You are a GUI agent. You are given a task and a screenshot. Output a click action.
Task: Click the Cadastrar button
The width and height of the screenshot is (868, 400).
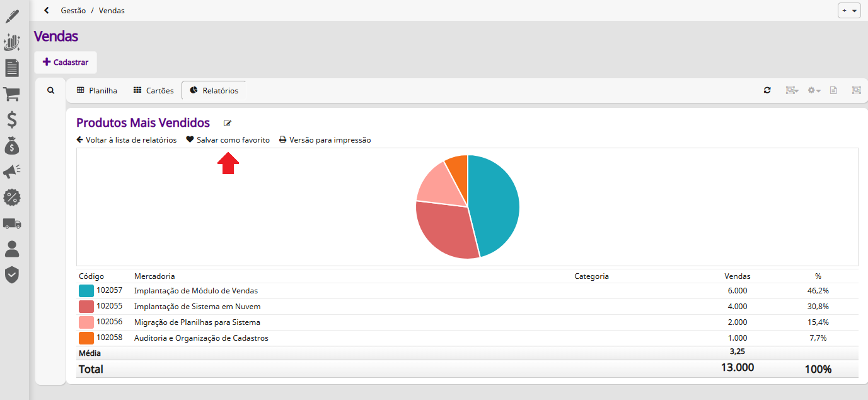coord(66,62)
